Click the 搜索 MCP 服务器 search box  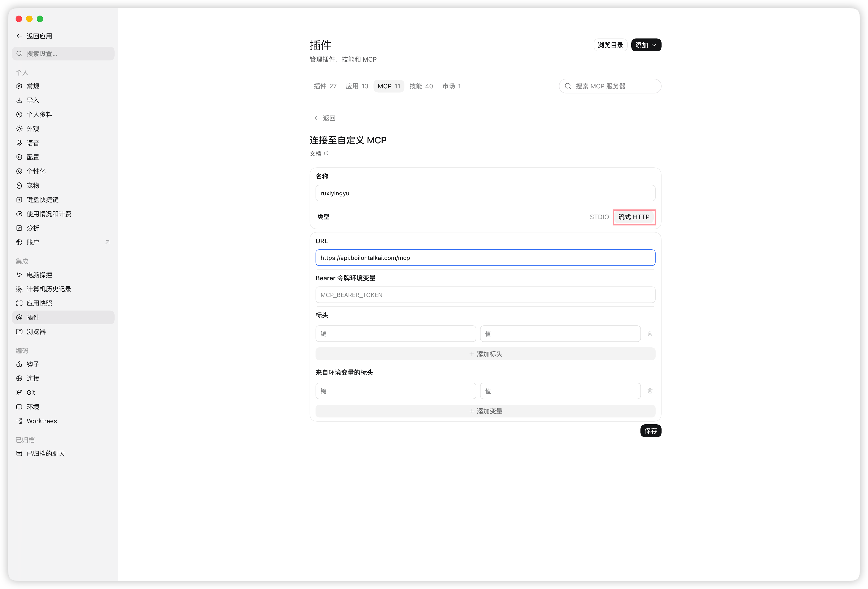[610, 86]
